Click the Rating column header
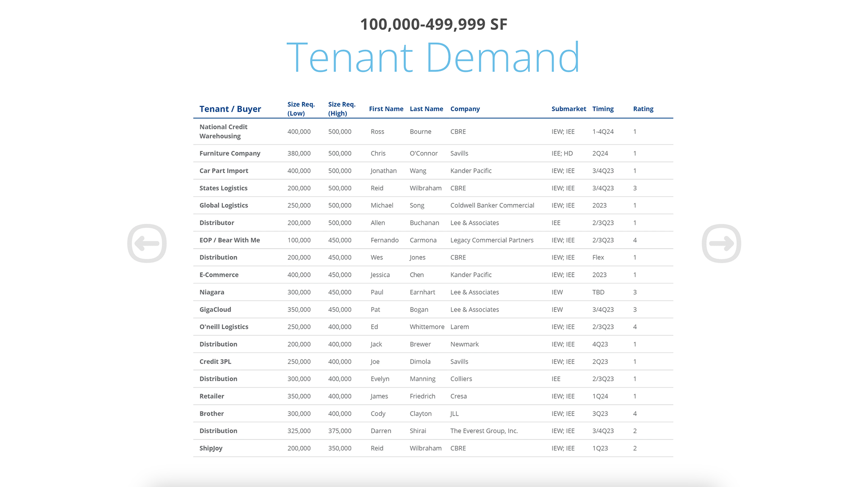Viewport: 868px width, 487px height. point(643,109)
